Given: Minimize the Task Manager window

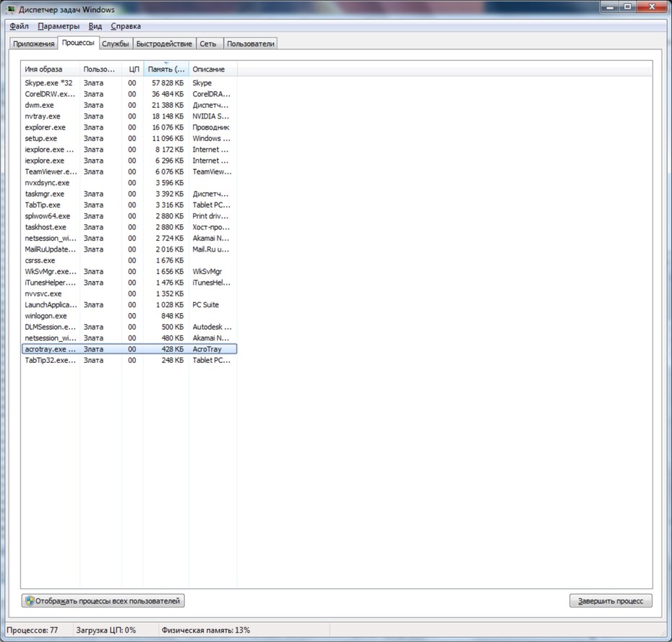Looking at the screenshot, I should point(609,7).
